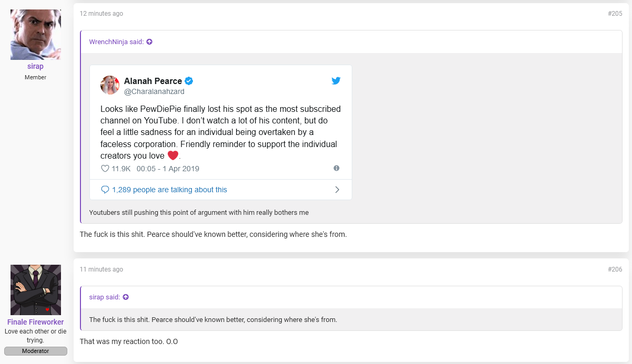Click the Moderator badge
The width and height of the screenshot is (632, 364).
tap(36, 351)
